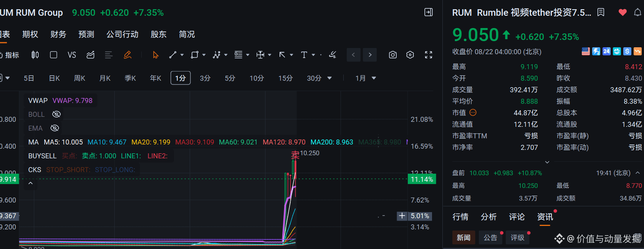Click the trend chart overlay icon
644x249 pixels.
pyautogui.click(x=91, y=55)
